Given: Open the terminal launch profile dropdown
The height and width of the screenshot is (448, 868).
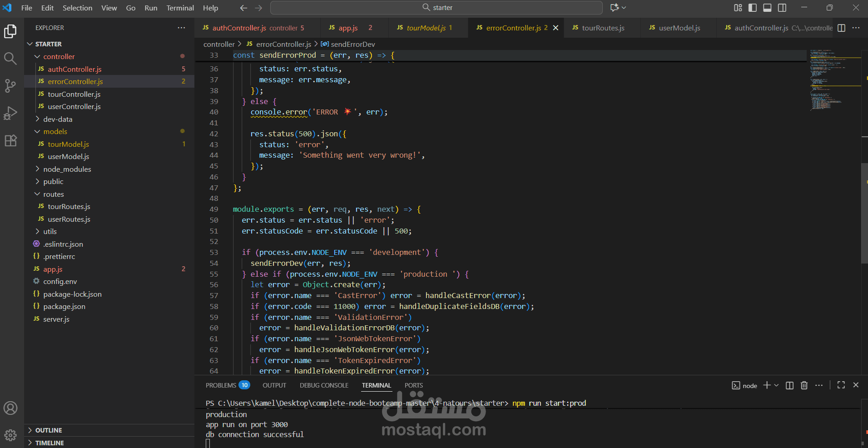Looking at the screenshot, I should 776,385.
